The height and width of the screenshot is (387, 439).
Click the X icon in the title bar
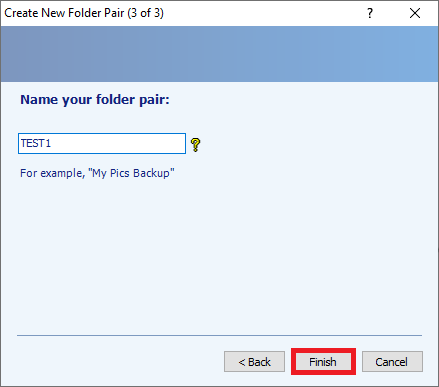coord(415,13)
